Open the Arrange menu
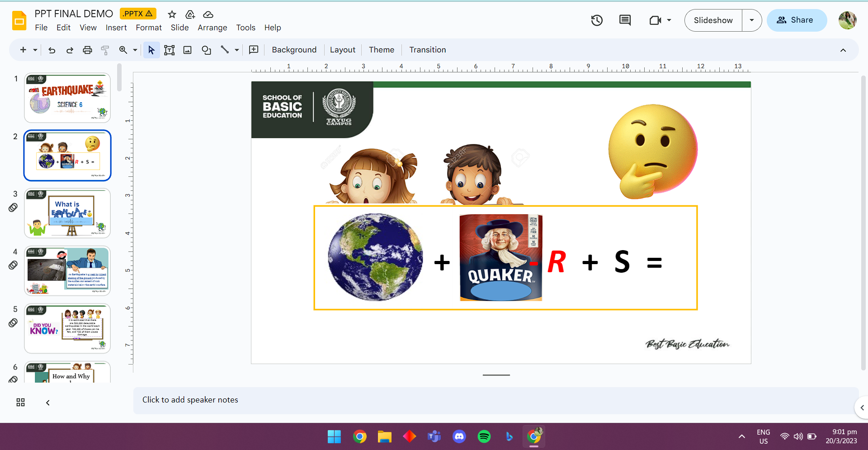Viewport: 868px width, 450px height. 212,28
